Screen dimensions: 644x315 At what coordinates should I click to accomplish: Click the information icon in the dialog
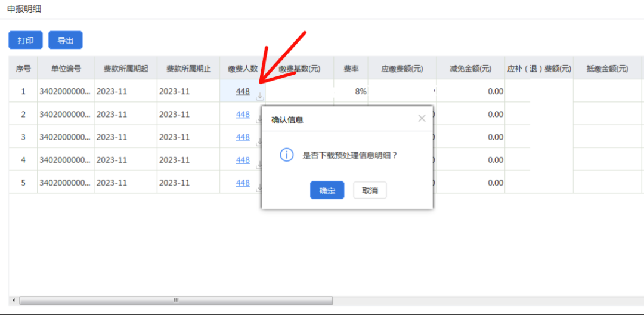(286, 155)
